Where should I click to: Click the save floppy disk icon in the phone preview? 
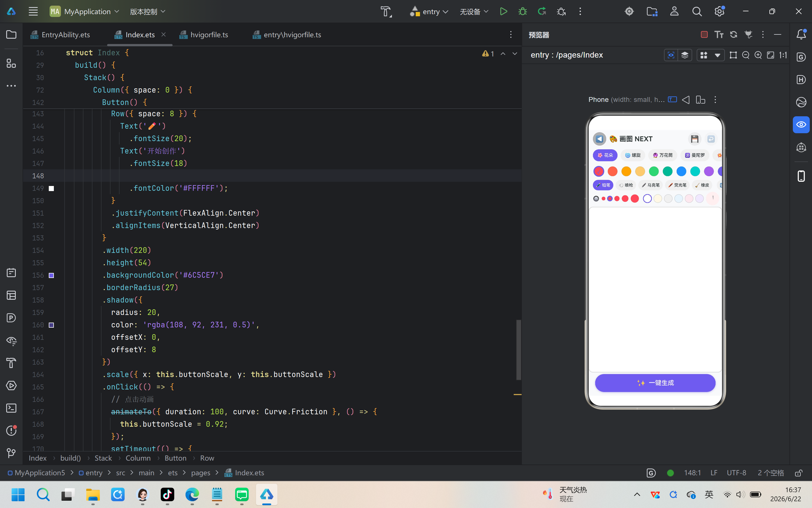[x=694, y=139]
